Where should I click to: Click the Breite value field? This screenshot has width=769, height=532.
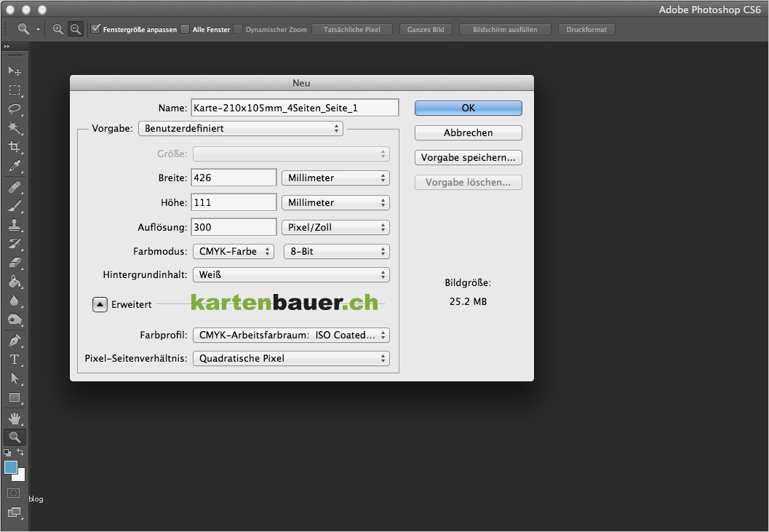pyautogui.click(x=234, y=178)
